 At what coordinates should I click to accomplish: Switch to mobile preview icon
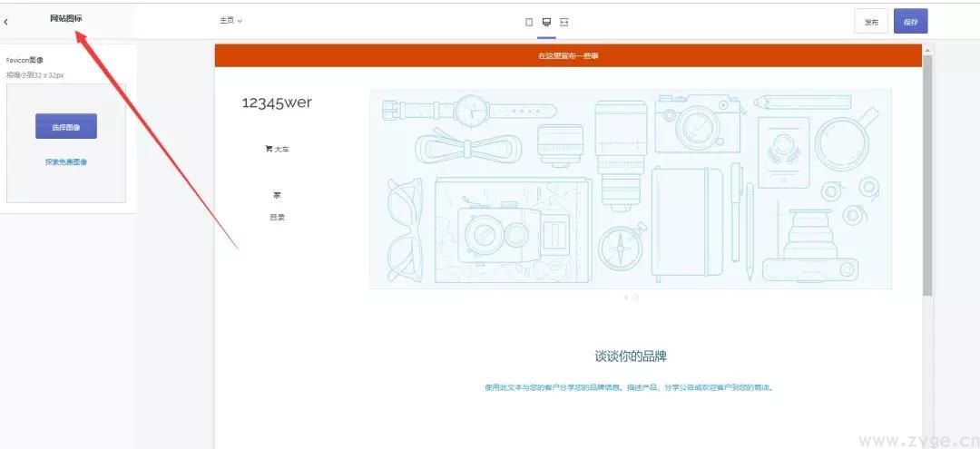tap(529, 22)
